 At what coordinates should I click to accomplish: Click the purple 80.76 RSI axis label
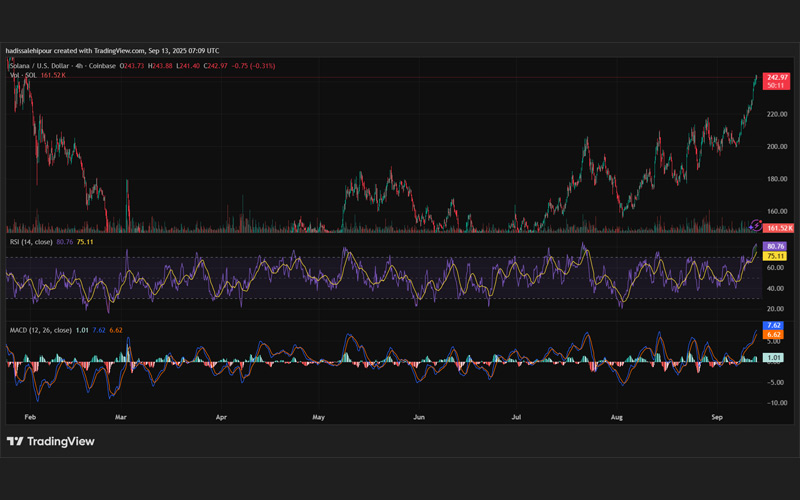click(775, 246)
